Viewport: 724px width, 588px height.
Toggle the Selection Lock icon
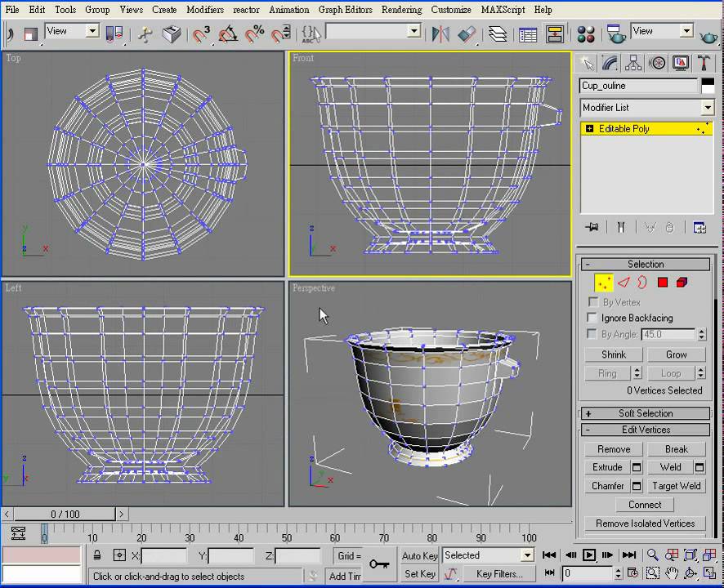point(97,555)
